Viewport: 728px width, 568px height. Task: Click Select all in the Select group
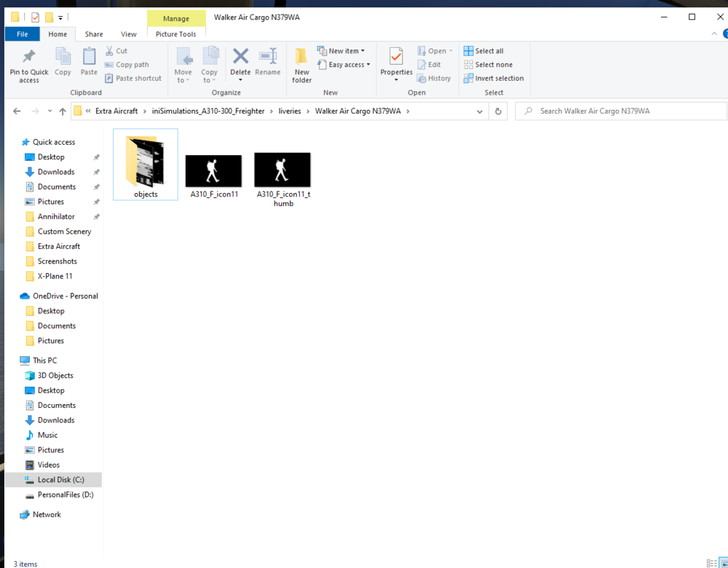483,50
